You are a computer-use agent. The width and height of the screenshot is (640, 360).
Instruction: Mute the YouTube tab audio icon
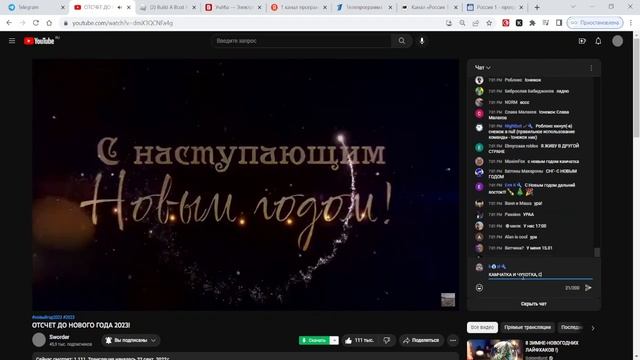click(120, 7)
